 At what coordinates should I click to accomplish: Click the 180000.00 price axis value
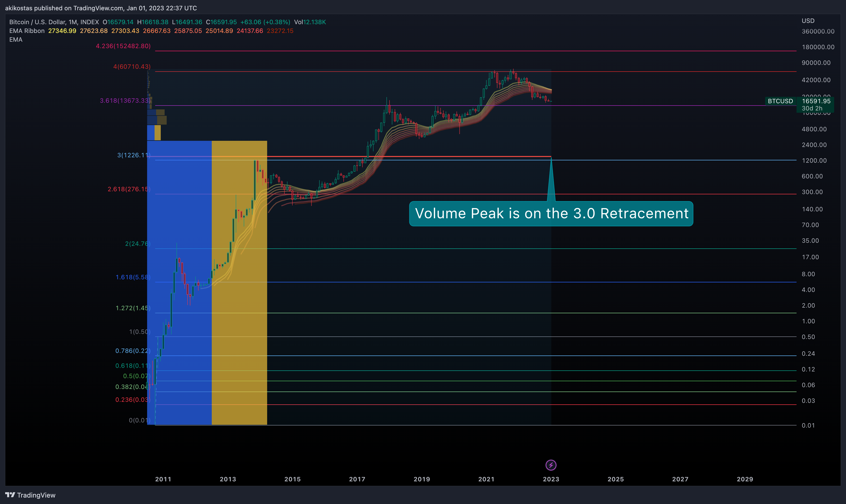coord(818,47)
